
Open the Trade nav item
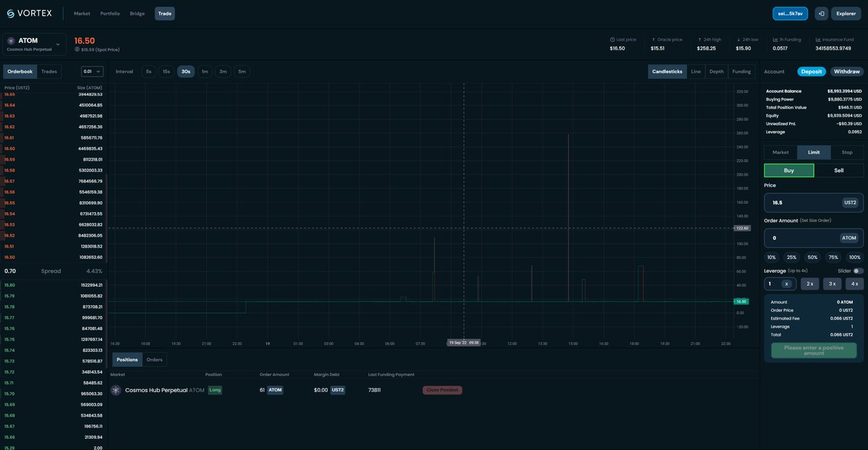point(164,13)
